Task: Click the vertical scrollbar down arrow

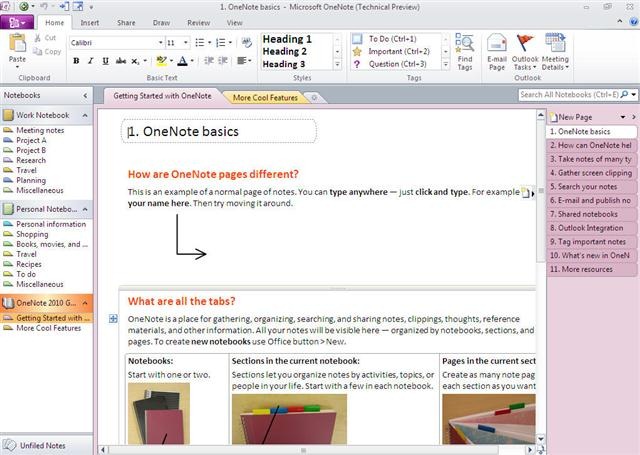Action: (541, 439)
